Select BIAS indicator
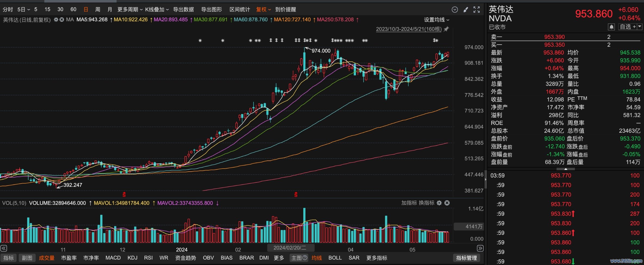The width and height of the screenshot is (644, 265). [227, 258]
